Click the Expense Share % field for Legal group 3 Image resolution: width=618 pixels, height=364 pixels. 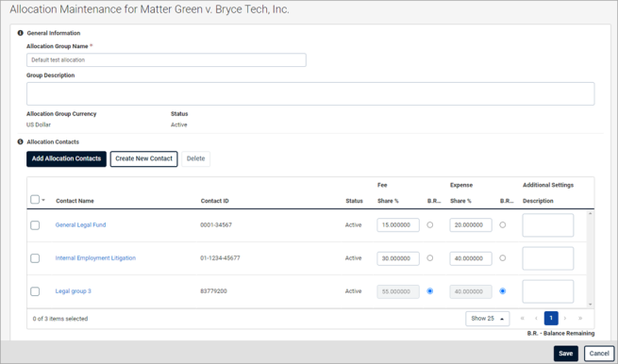coord(471,291)
